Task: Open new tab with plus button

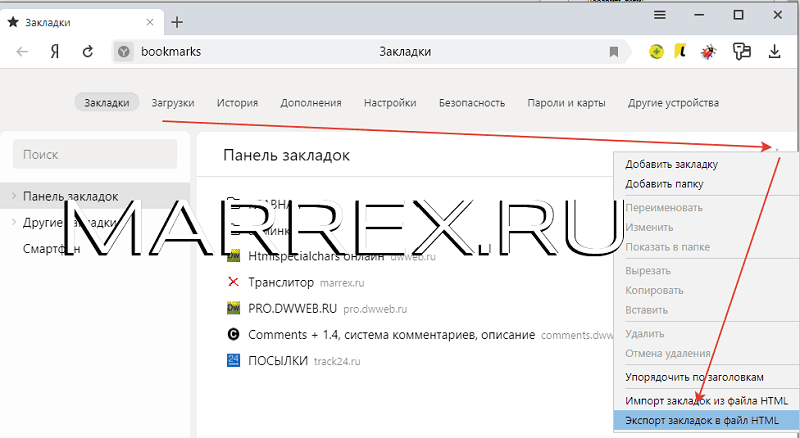Action: click(177, 22)
